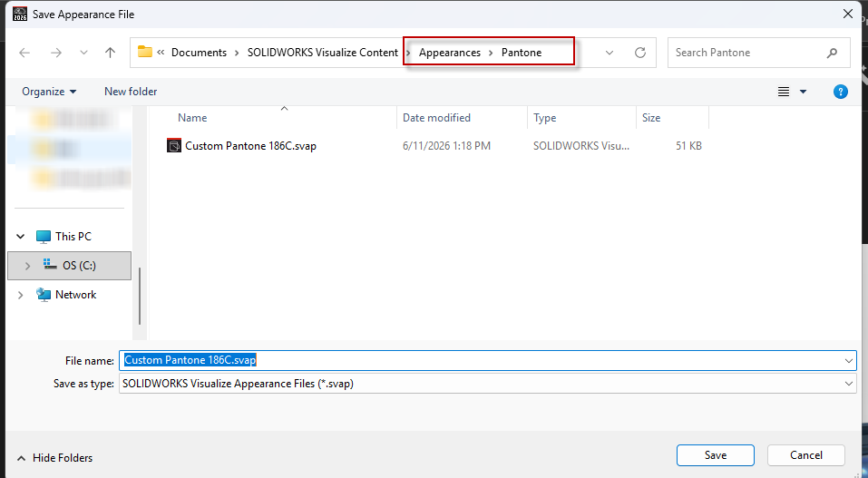The height and width of the screenshot is (478, 868).
Task: Expand the OS (C:) drive node
Action: [28, 266]
